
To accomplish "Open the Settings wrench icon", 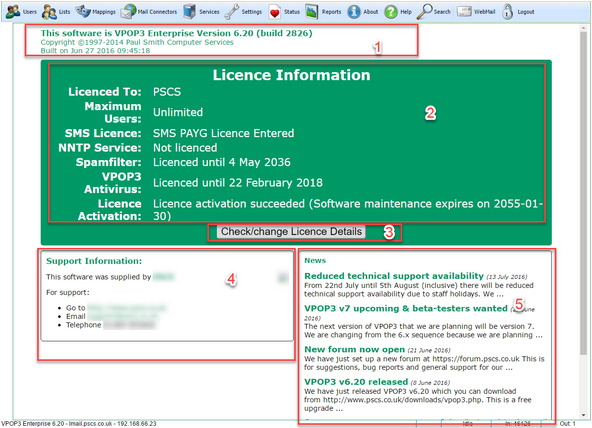I will [231, 12].
